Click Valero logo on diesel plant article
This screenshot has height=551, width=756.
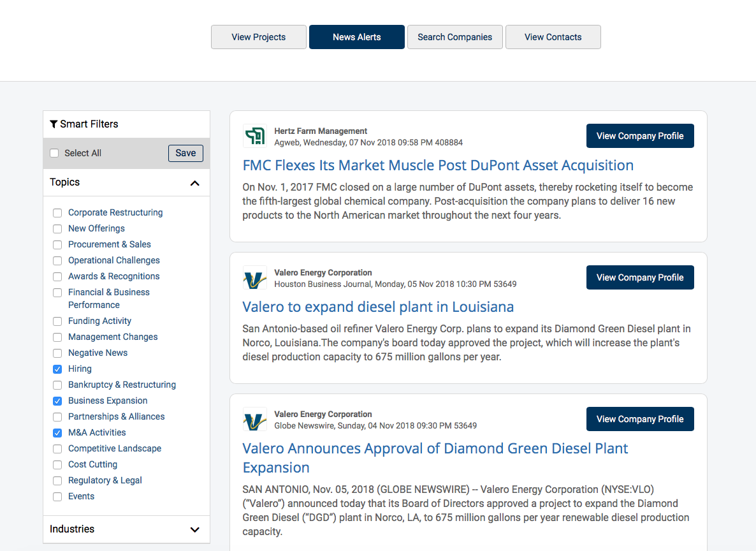[x=254, y=278]
